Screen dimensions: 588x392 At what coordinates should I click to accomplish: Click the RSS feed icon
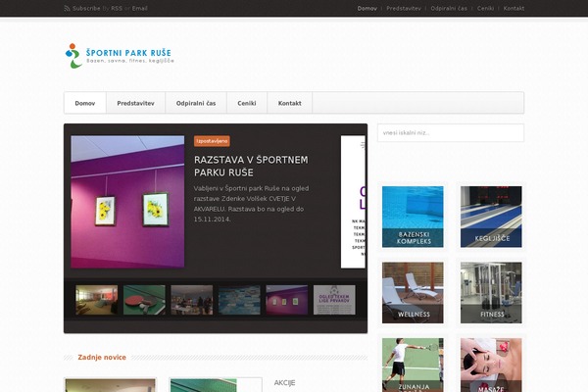point(67,8)
